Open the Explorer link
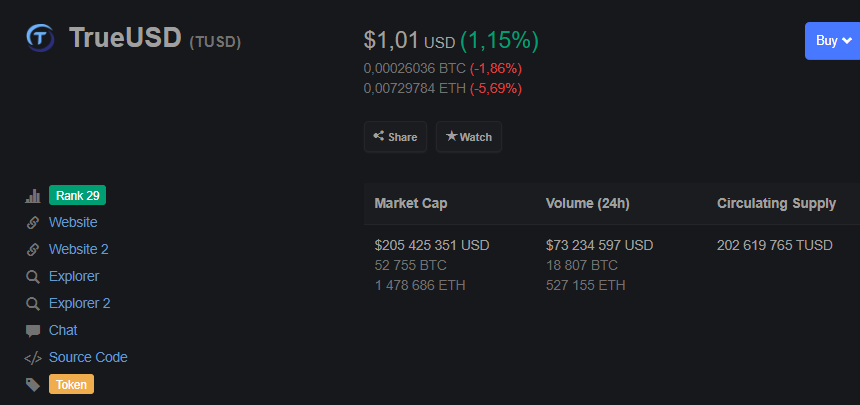The height and width of the screenshot is (405, 860). pos(74,276)
